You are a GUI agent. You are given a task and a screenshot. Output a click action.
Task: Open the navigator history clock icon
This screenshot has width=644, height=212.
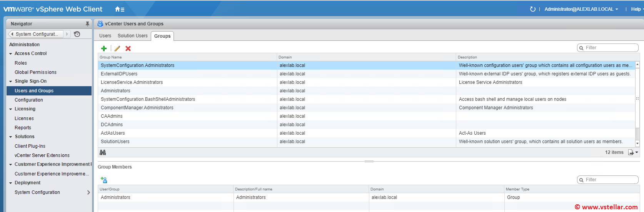click(x=77, y=34)
